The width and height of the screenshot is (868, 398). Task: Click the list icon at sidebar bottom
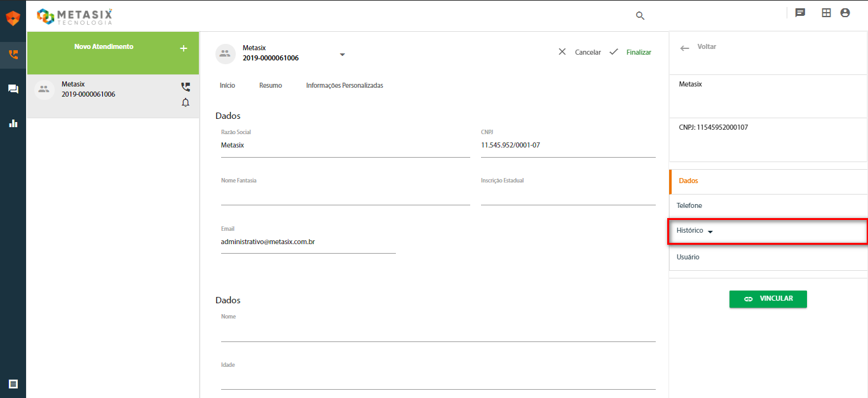pyautogui.click(x=13, y=384)
